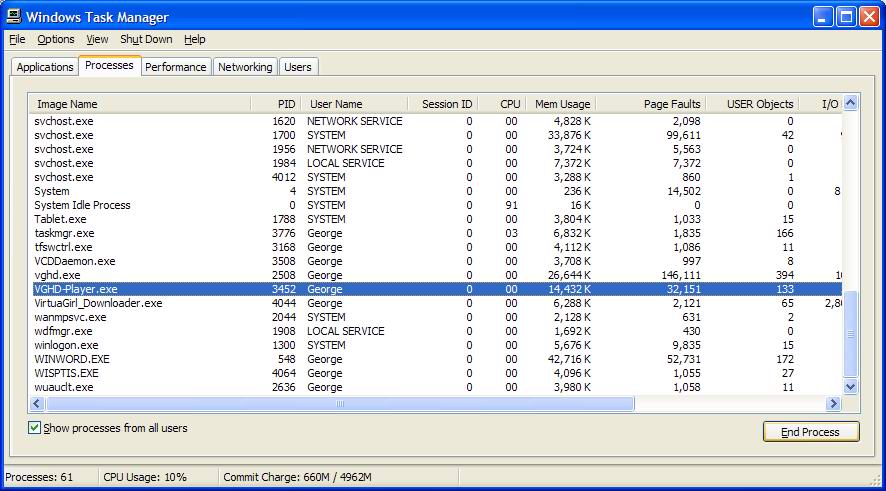Viewport: 886px width, 491px height.
Task: Select the WINWORD.EXE process row
Action: tap(72, 359)
